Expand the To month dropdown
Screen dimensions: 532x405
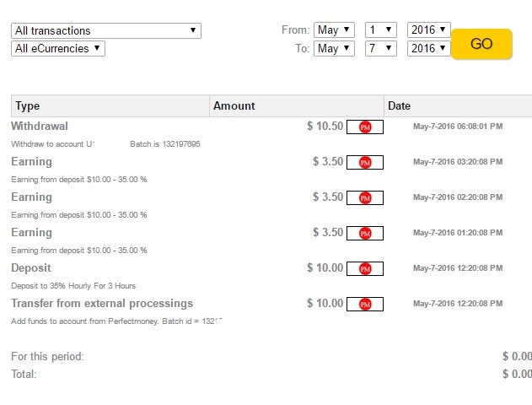click(334, 48)
